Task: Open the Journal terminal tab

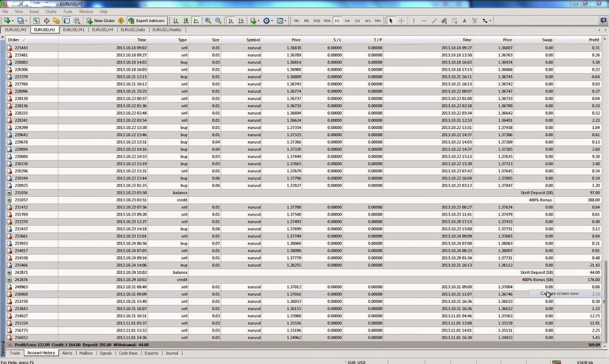Action: (172, 353)
